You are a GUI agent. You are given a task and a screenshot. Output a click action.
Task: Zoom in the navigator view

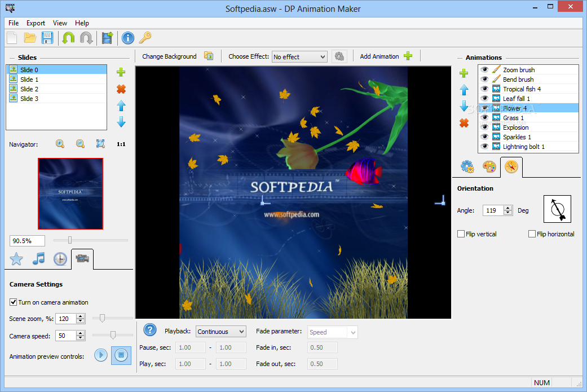pos(60,144)
